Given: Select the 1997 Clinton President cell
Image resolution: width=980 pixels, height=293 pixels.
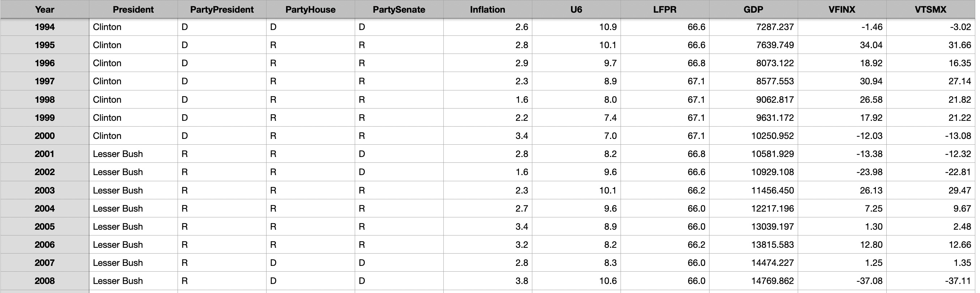Looking at the screenshot, I should click(133, 81).
